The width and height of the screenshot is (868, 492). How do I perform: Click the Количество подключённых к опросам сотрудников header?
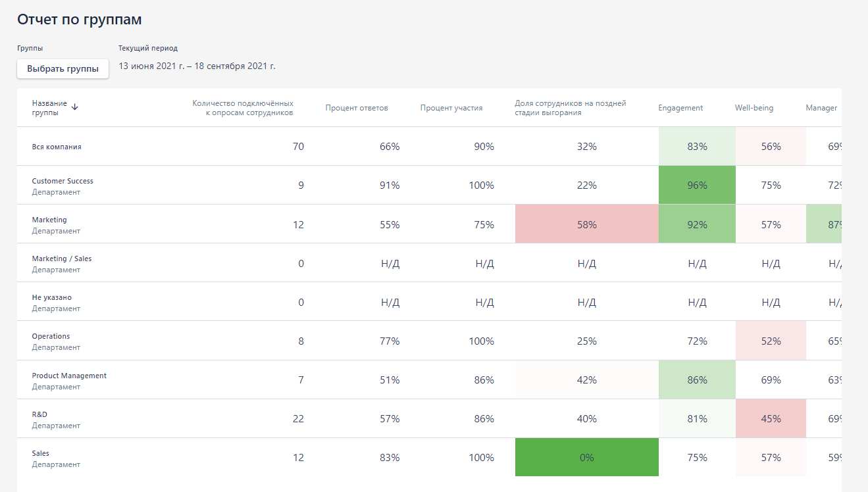tap(243, 108)
